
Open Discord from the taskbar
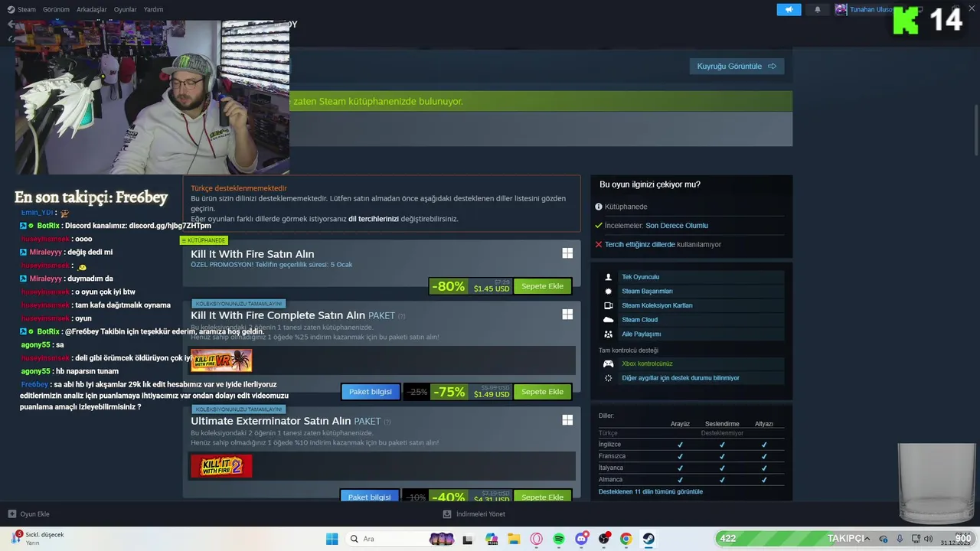tap(581, 539)
